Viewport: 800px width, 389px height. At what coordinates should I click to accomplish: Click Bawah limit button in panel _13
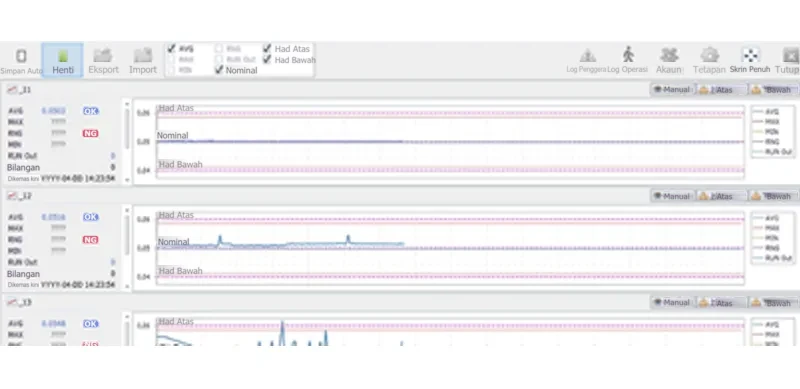coord(773,302)
